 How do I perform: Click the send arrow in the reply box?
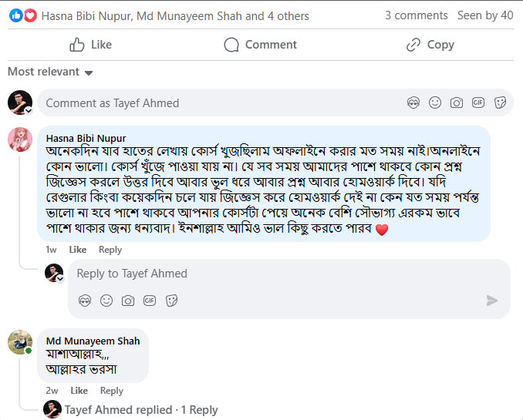point(492,301)
